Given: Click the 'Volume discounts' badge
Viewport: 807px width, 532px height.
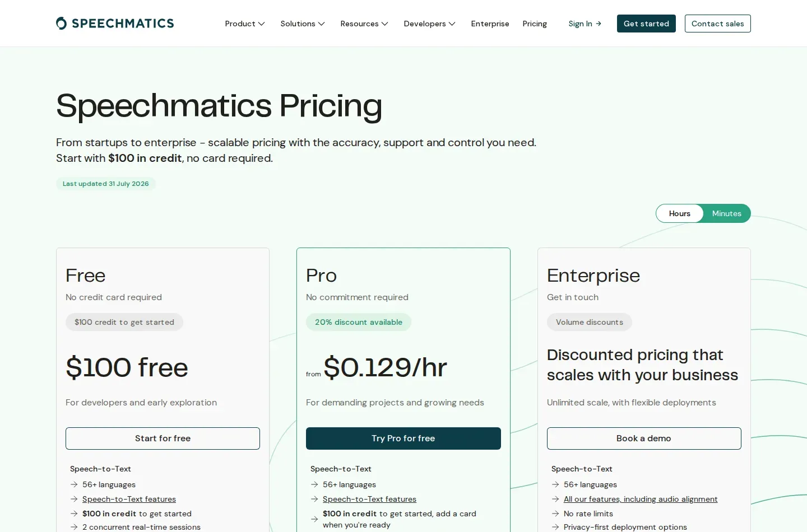Looking at the screenshot, I should 590,322.
